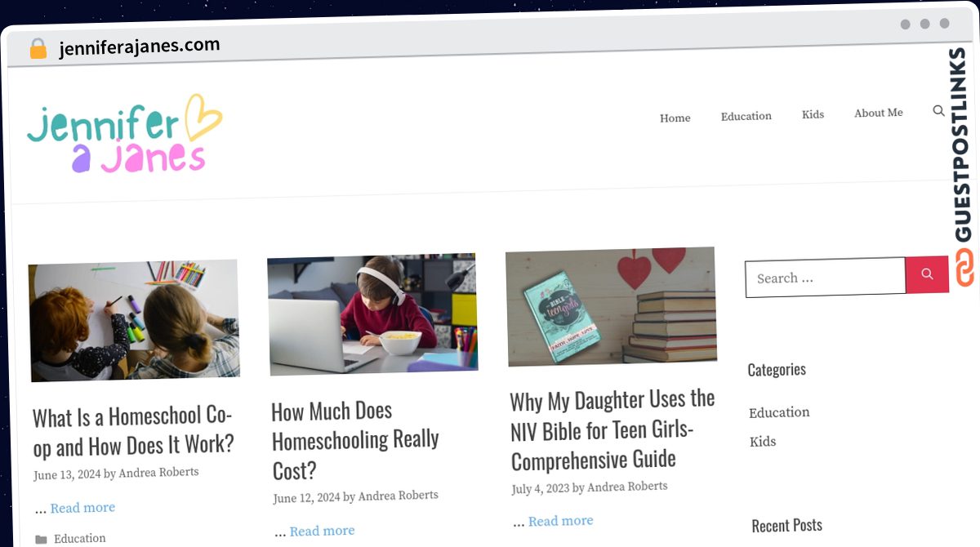This screenshot has height=547, width=980.
Task: Open the Bible for Teen Girls thumbnail
Action: (612, 306)
